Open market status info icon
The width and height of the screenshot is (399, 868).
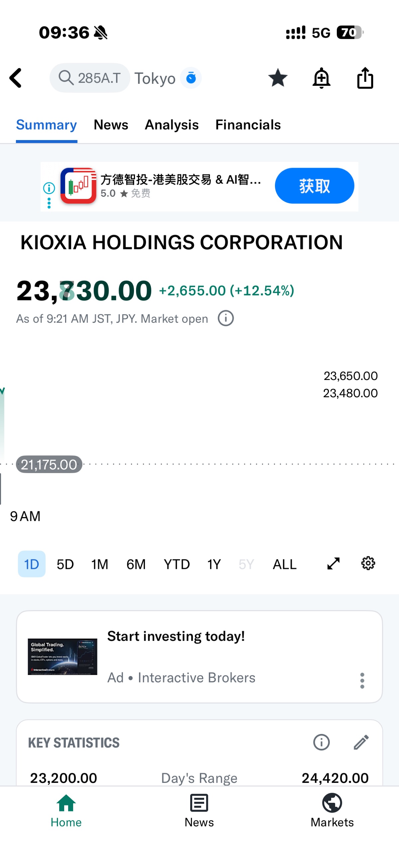coord(225,318)
